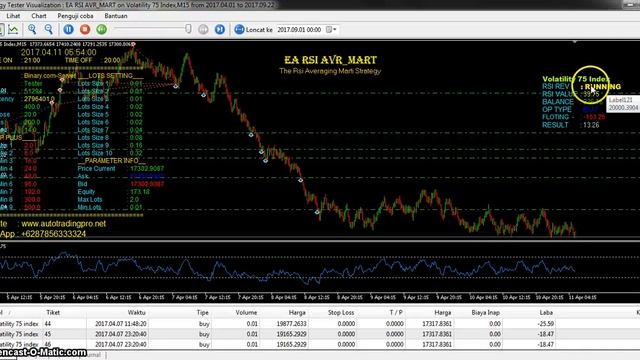The image size is (640, 360).
Task: Click the profit value -25.59
Action: pos(546,324)
